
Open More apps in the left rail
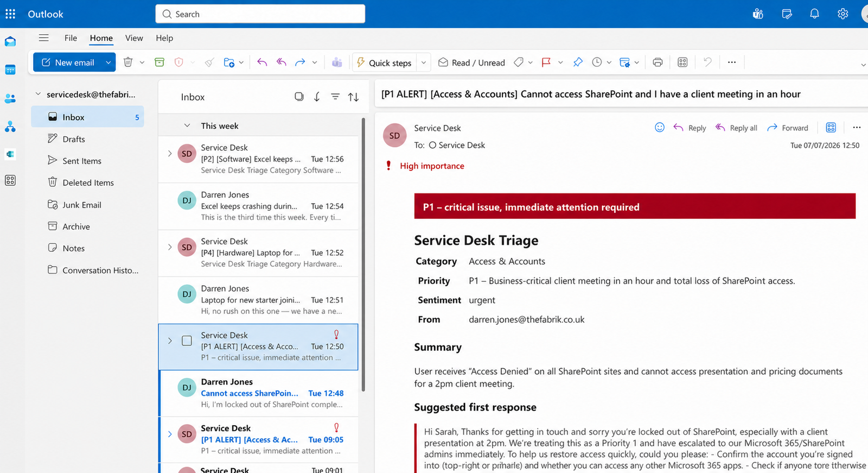[10, 180]
